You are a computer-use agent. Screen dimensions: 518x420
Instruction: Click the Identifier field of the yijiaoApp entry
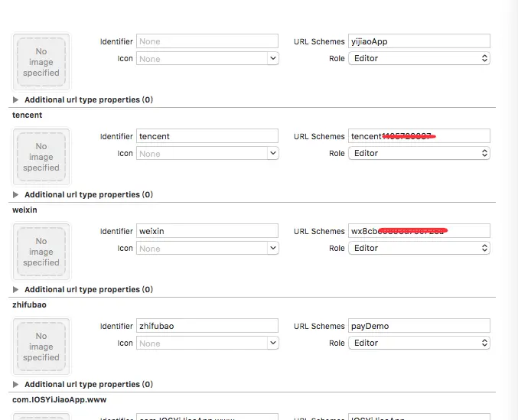[207, 41]
